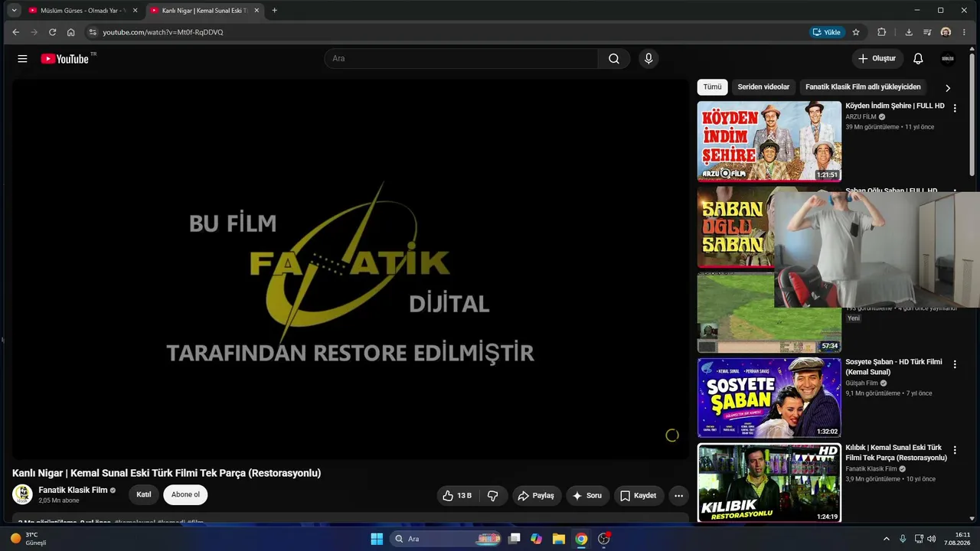
Task: Go to the YouTube home logo
Action: pyautogui.click(x=65, y=59)
